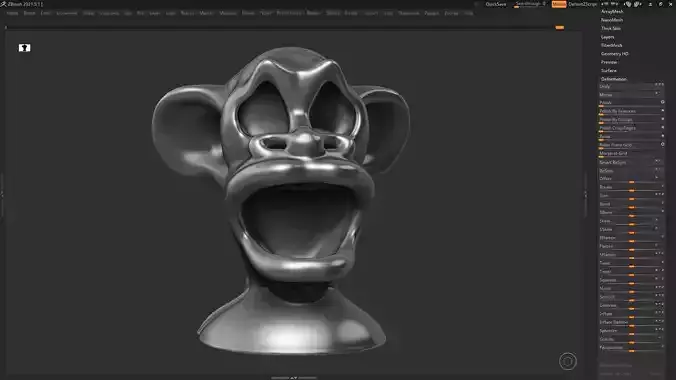Open the Preferences menu
676x380 pixels.
[x=289, y=13]
